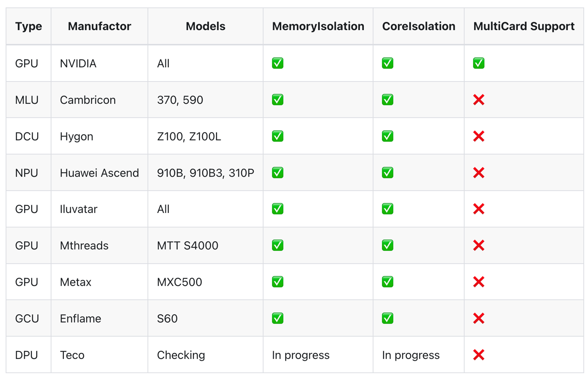This screenshot has width=588, height=377.
Task: Click the MTT S4000 model cell
Action: 188,245
